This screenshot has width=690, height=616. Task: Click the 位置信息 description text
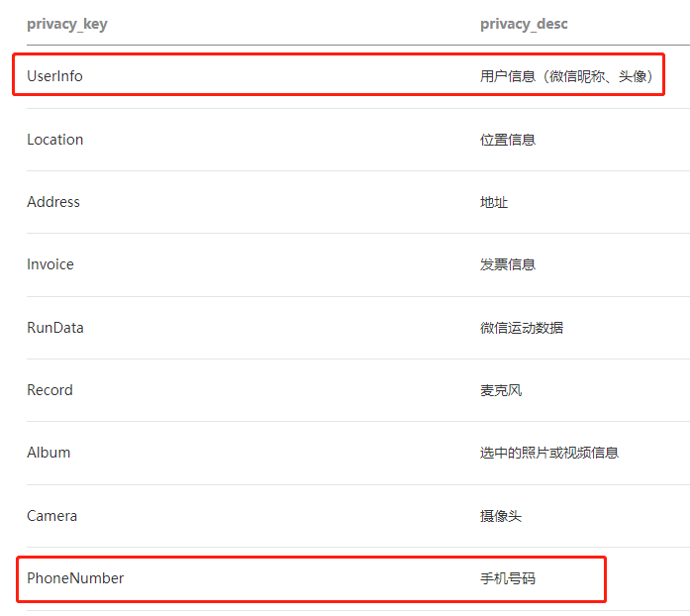coord(508,140)
